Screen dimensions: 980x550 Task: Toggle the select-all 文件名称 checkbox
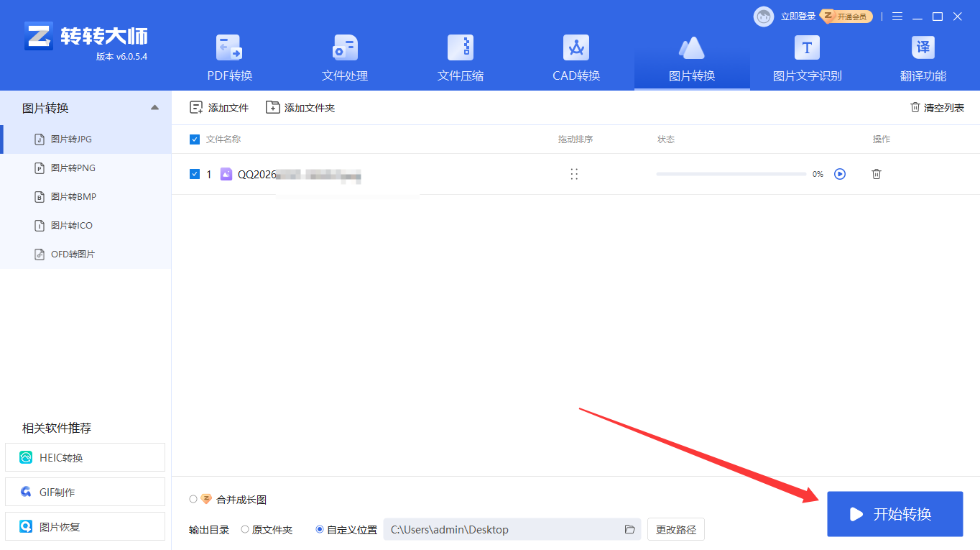point(195,139)
